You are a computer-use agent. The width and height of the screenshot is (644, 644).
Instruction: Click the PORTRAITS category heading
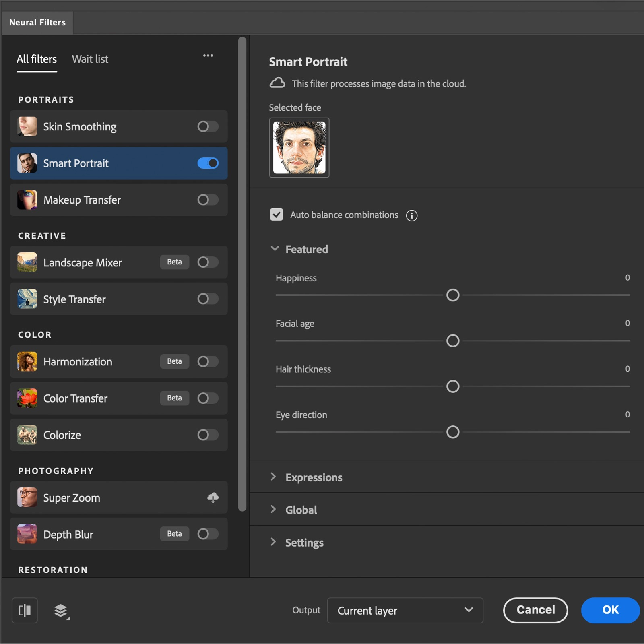[46, 99]
